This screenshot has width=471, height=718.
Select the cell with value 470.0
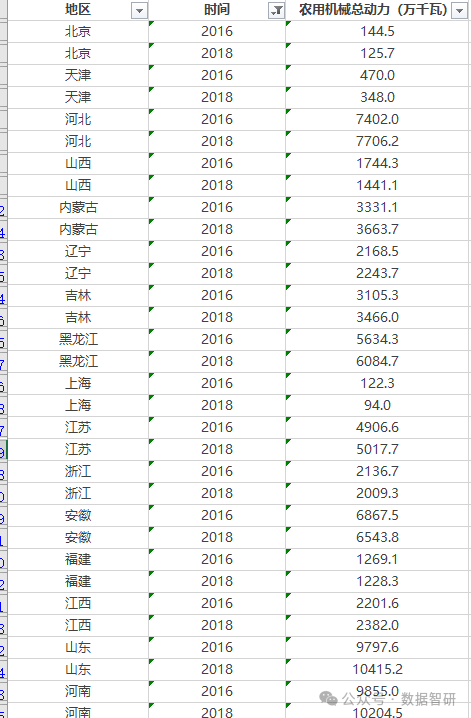click(x=377, y=76)
